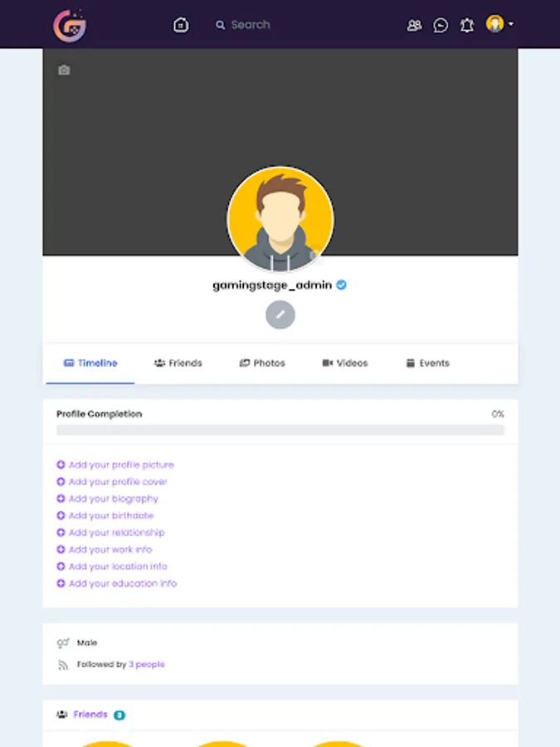This screenshot has height=747, width=560.
Task: Open the messages chat icon
Action: [x=441, y=25]
